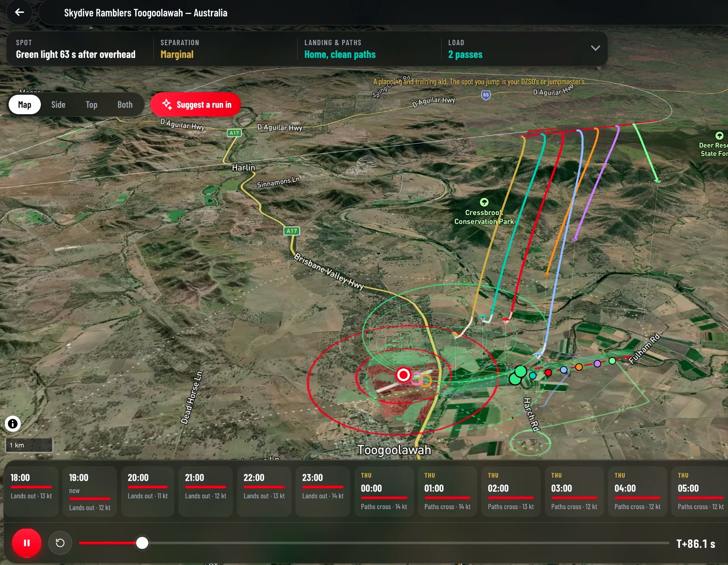Click the 1 km map scale bar
728x565 pixels.
(29, 445)
